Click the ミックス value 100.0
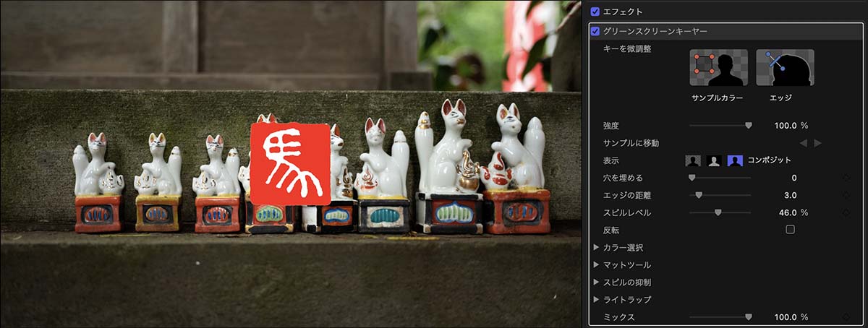This screenshot has height=328, width=868. click(785, 317)
